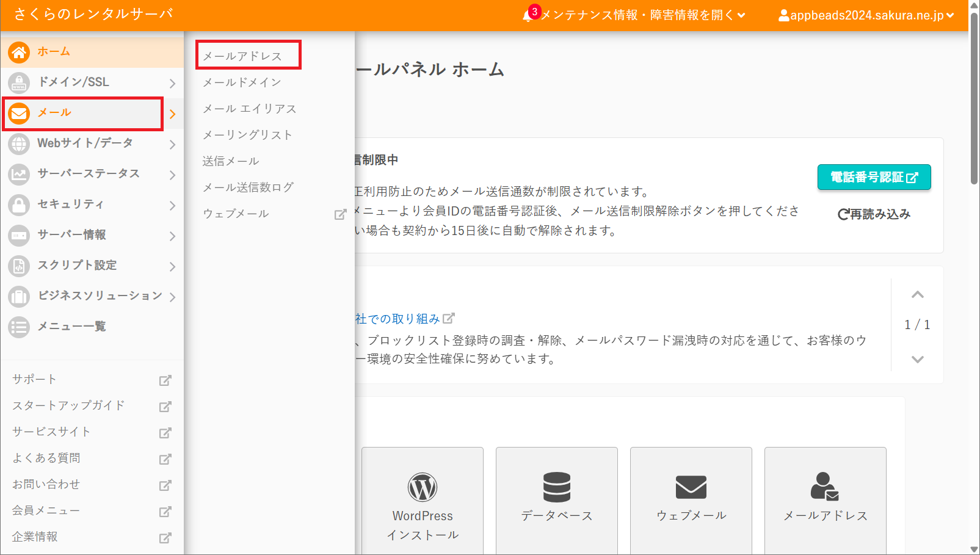Expand the ドメイン/SSL chevron

coord(173,83)
